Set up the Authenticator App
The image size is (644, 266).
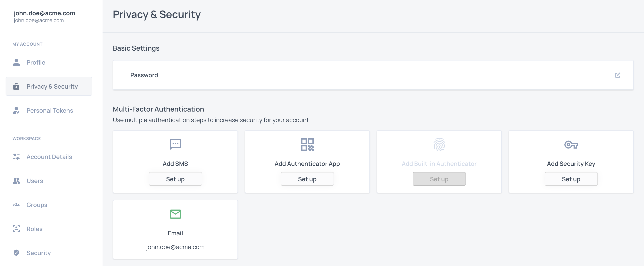click(x=307, y=179)
